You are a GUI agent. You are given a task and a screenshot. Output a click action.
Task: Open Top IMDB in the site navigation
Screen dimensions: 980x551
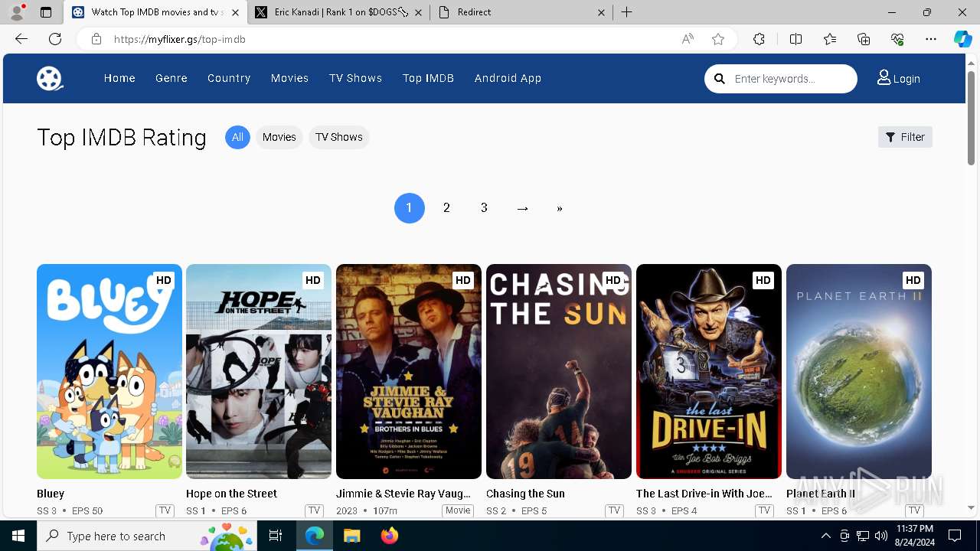coord(428,78)
